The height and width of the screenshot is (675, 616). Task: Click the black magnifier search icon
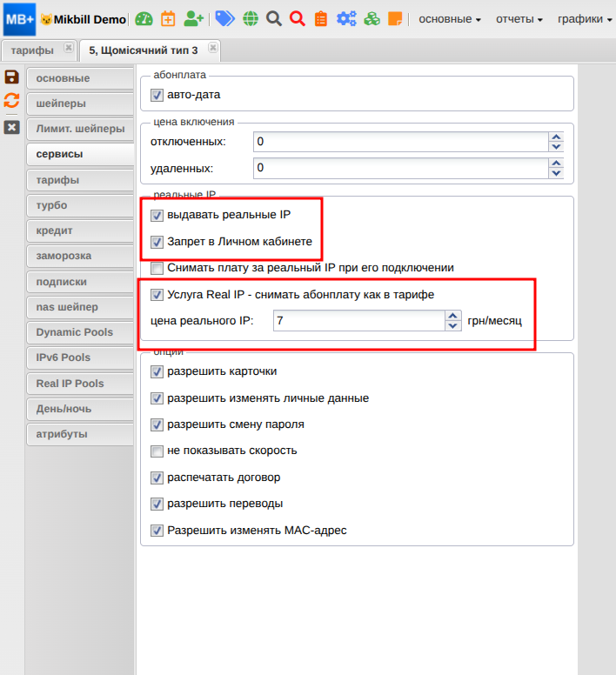[274, 19]
